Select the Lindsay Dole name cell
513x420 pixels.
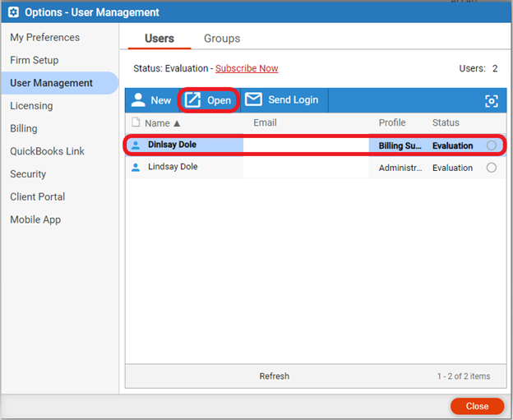pos(173,167)
